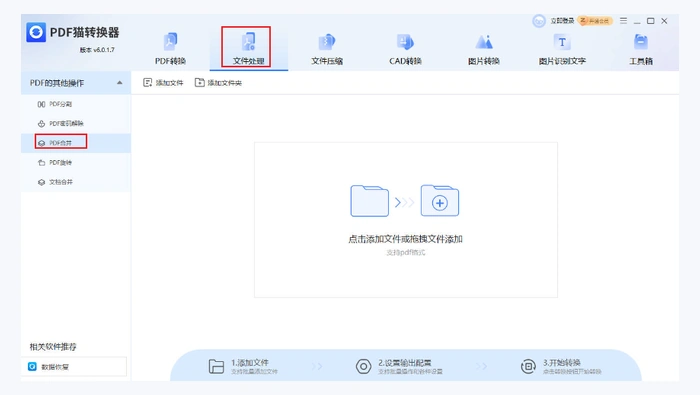This screenshot has height=395, width=700.
Task: Open the 文件处理 tab
Action: [x=248, y=48]
